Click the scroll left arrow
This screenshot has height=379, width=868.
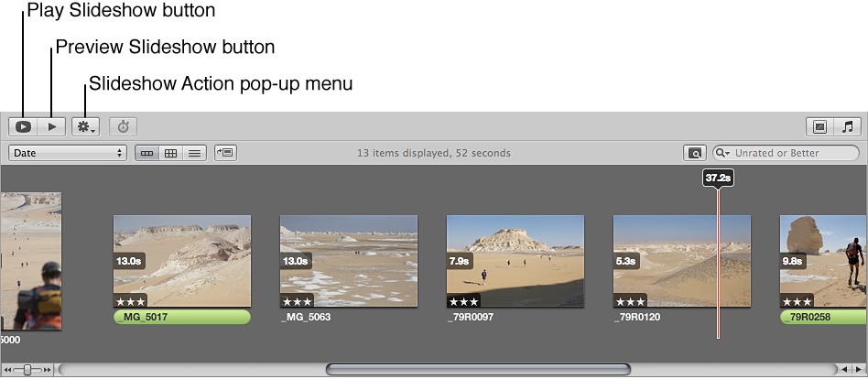845,369
